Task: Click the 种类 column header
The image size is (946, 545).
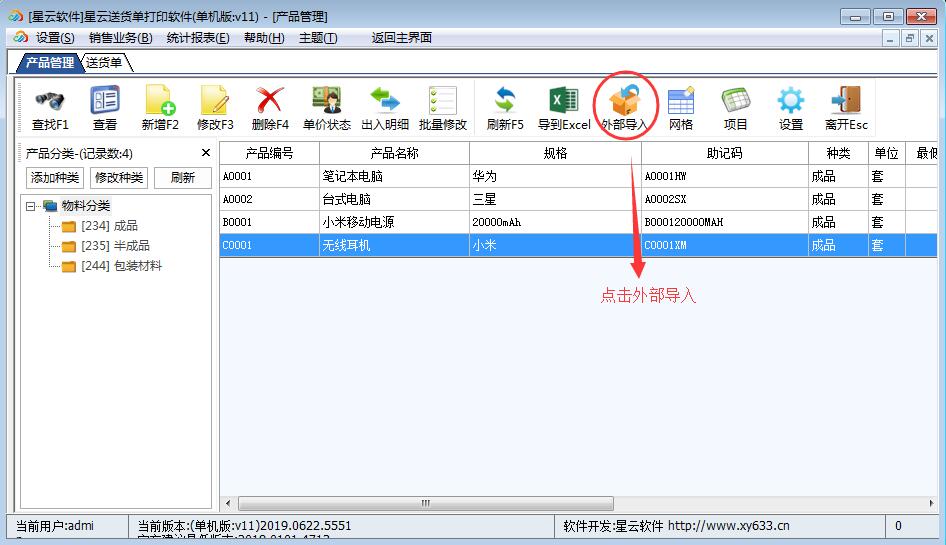Action: pos(839,153)
